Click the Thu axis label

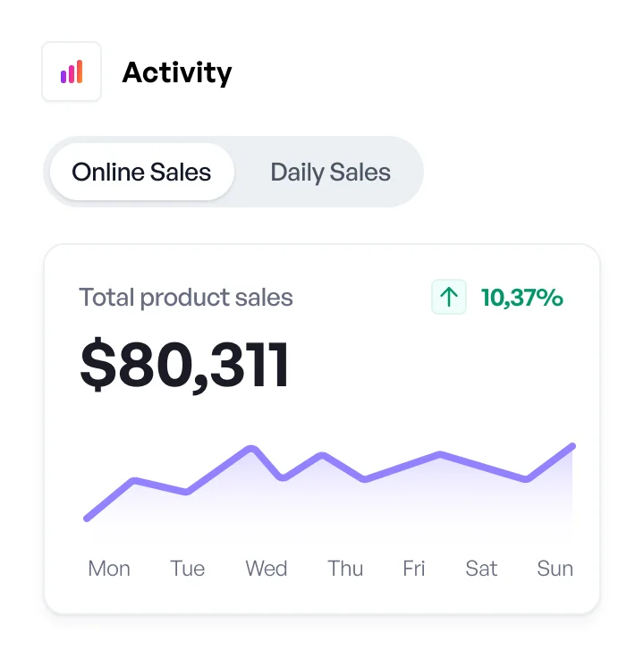click(345, 569)
